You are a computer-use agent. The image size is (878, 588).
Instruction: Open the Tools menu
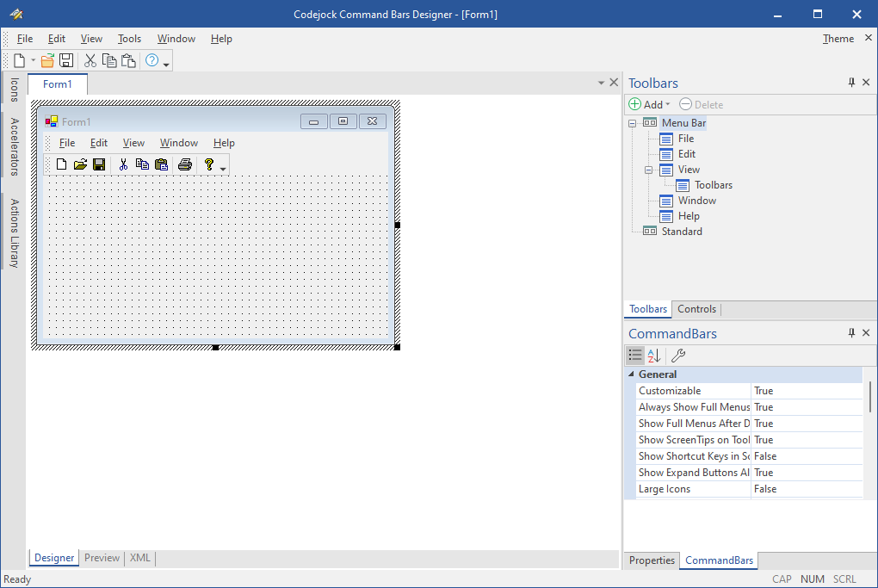(x=129, y=39)
